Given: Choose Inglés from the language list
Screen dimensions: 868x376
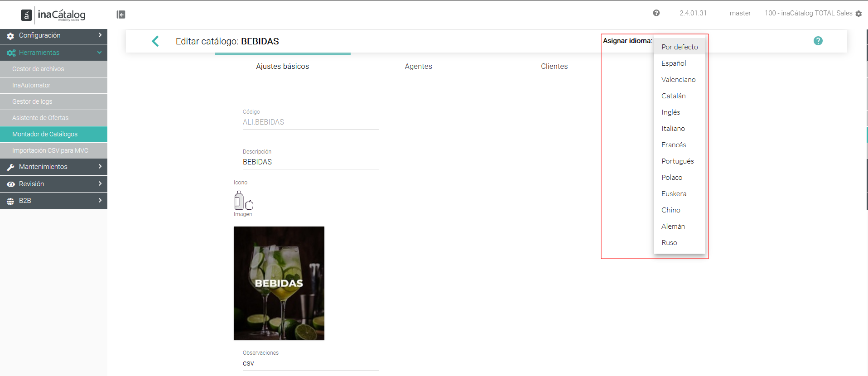Looking at the screenshot, I should coord(680,112).
